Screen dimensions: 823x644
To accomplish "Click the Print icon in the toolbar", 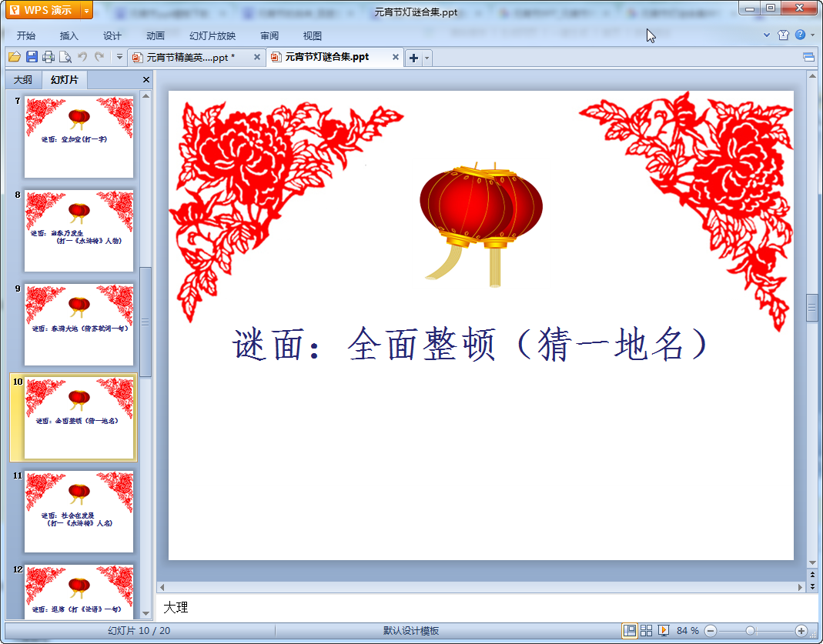I will click(x=49, y=57).
